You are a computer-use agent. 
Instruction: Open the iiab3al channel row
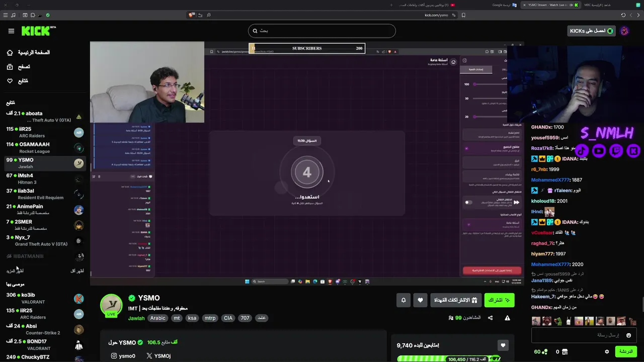click(x=44, y=194)
